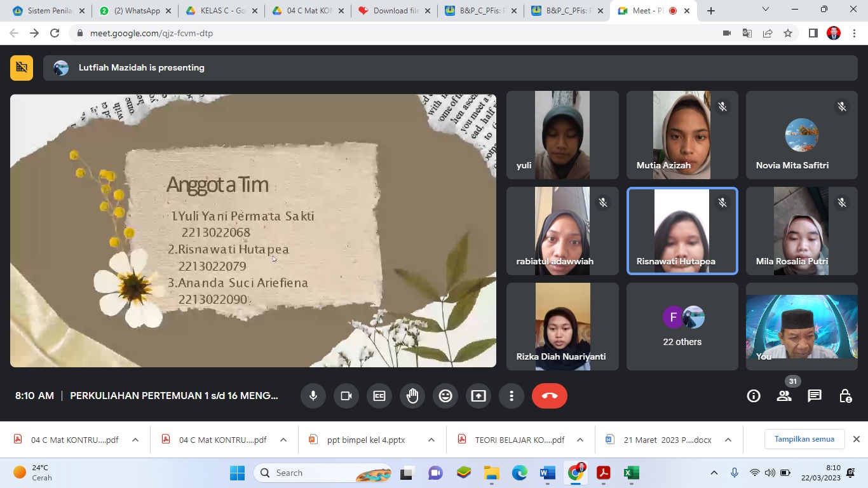
Task: Click the raise hand icon
Action: click(x=412, y=396)
